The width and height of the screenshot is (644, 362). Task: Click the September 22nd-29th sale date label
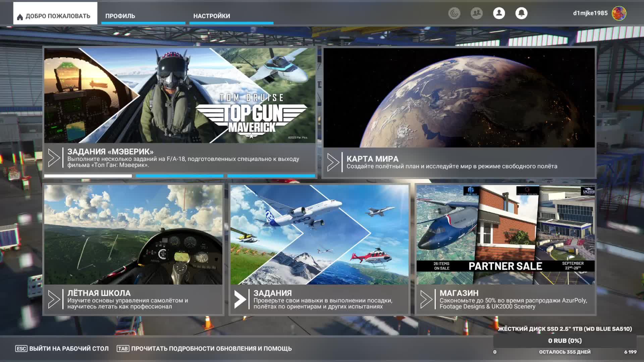(x=573, y=266)
